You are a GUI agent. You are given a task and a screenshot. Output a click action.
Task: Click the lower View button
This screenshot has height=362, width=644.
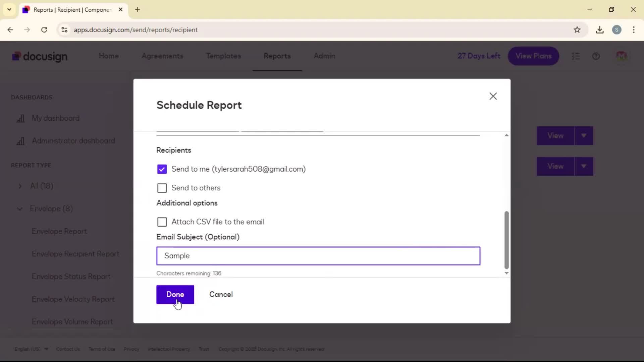click(x=555, y=166)
